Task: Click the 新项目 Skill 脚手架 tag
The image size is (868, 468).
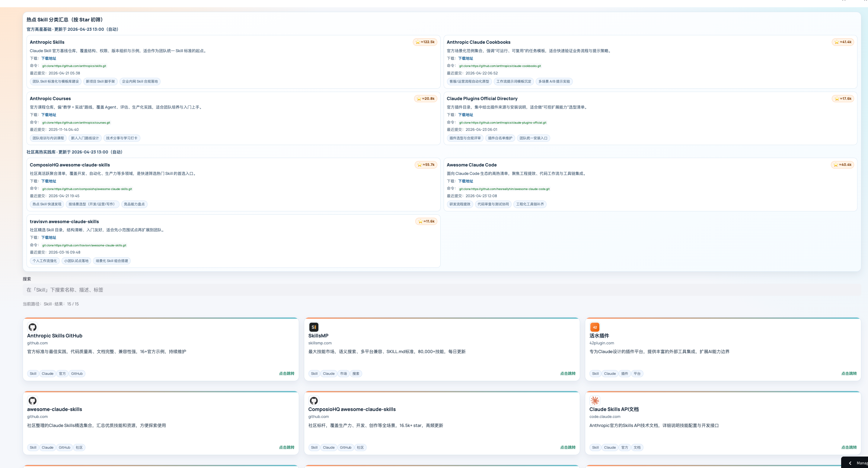Action: 101,81
